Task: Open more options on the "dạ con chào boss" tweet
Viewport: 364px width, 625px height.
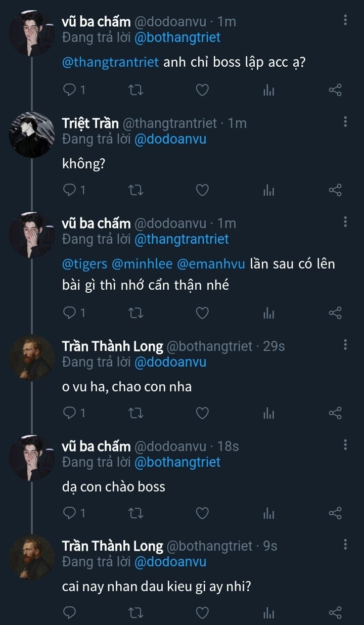Action: (345, 445)
